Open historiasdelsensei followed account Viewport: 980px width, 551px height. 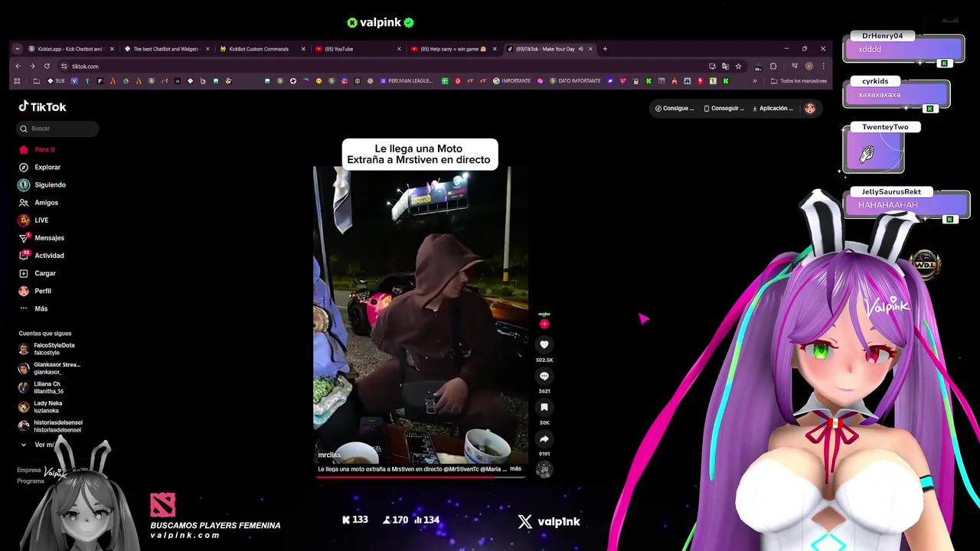click(x=51, y=426)
